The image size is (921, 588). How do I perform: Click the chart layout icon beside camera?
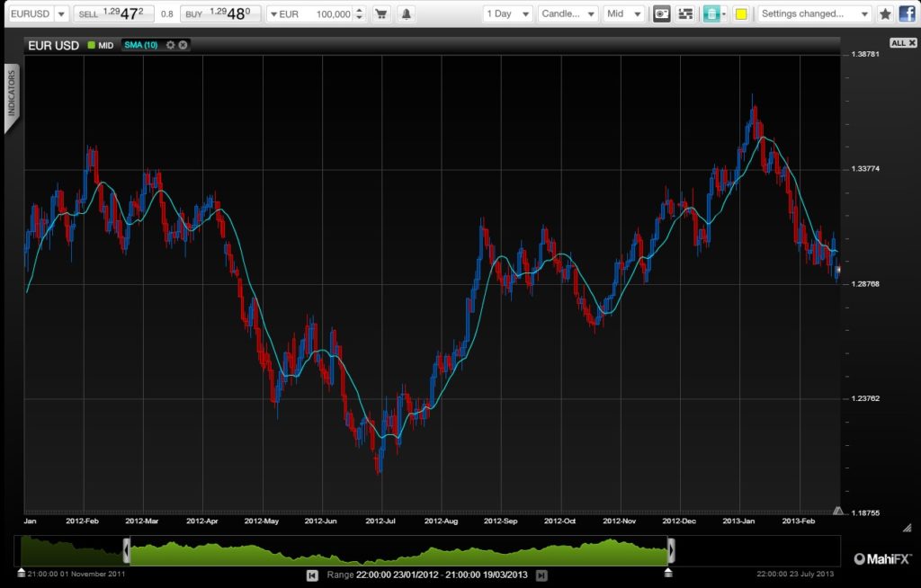click(685, 14)
